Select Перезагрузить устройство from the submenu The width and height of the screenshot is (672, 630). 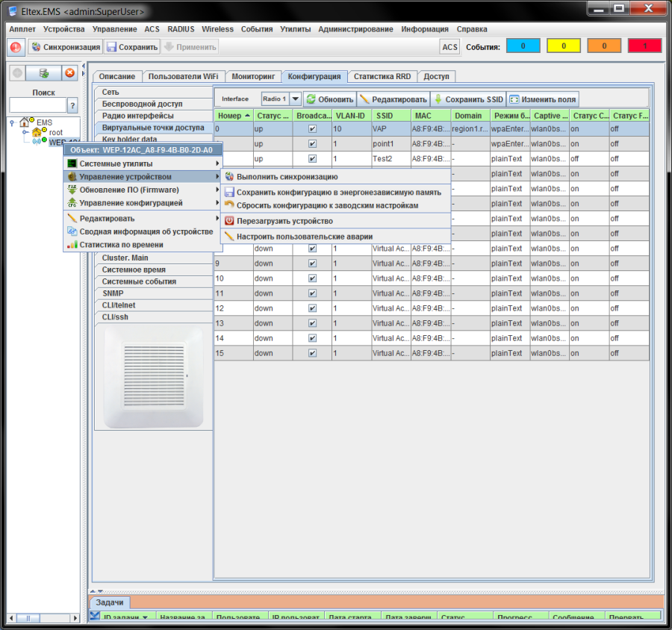(284, 221)
